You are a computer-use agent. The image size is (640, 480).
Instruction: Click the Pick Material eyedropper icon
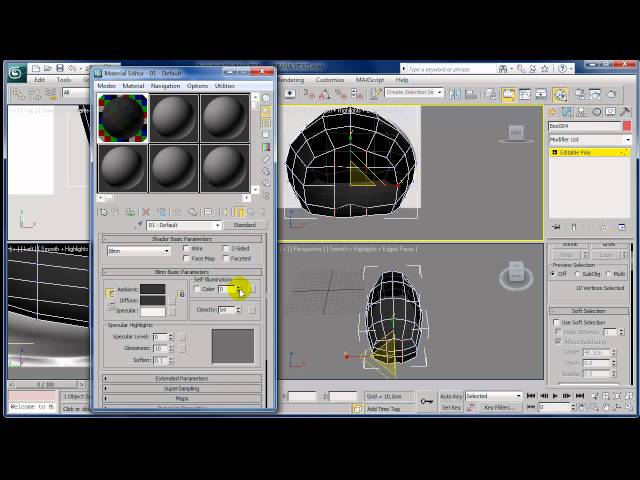[140, 224]
